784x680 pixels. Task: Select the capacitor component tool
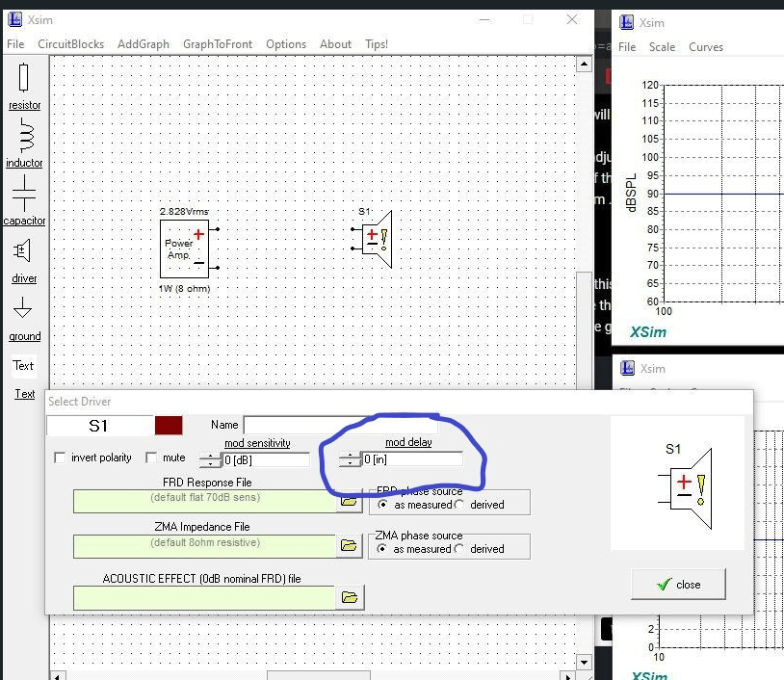pyautogui.click(x=24, y=194)
